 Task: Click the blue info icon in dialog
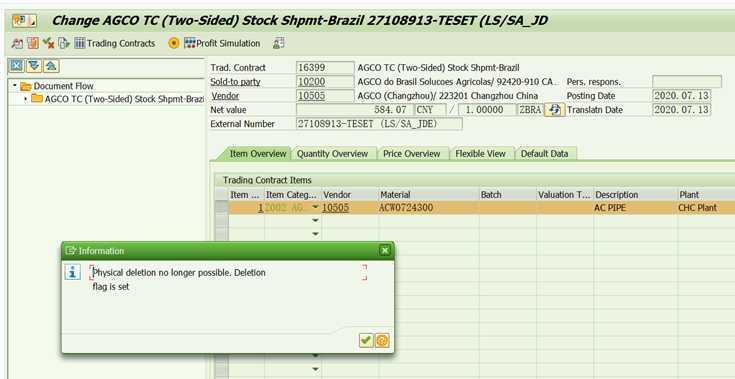pos(73,272)
